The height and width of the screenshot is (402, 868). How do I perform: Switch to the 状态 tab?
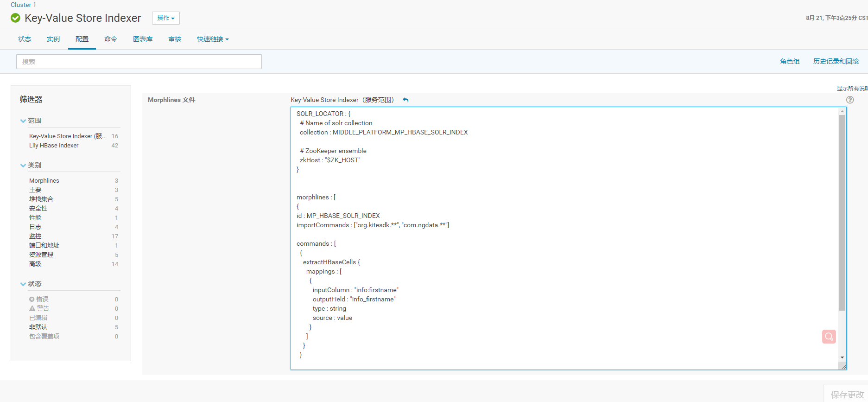point(25,39)
